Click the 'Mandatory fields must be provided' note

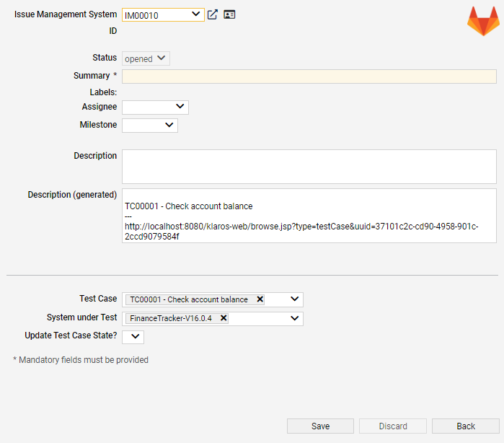point(81,360)
